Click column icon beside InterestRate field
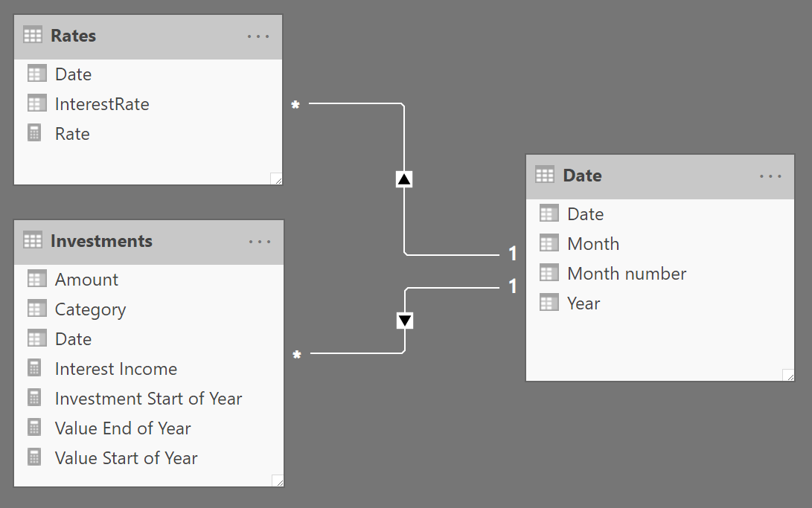Image resolution: width=812 pixels, height=508 pixels. click(36, 103)
